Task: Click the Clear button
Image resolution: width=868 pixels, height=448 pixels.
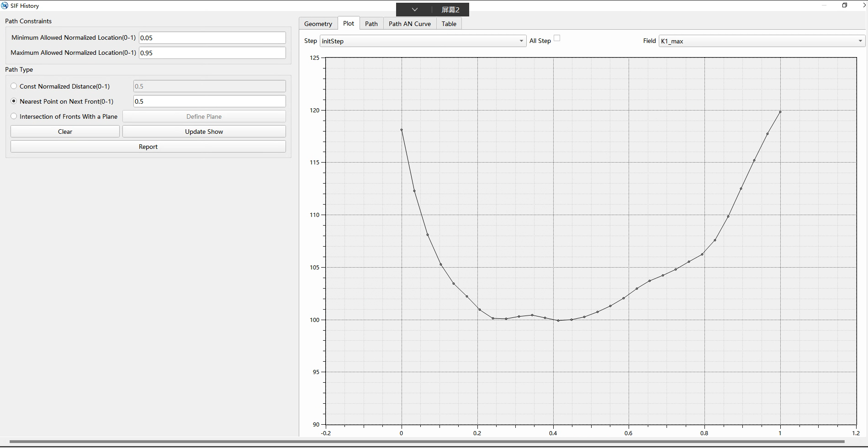Action: pos(65,132)
